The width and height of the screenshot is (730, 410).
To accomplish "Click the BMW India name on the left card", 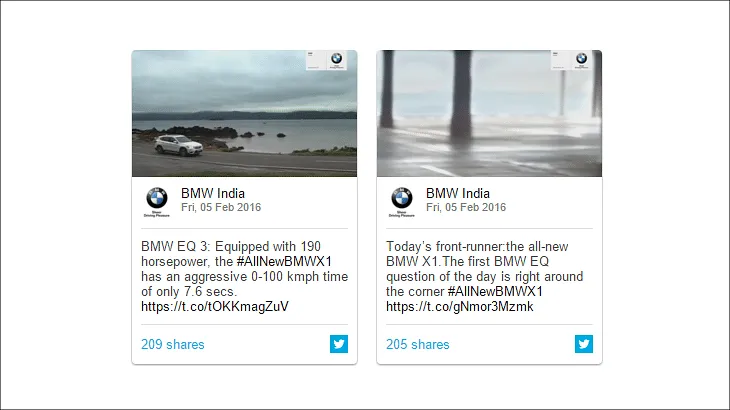I will point(213,193).
